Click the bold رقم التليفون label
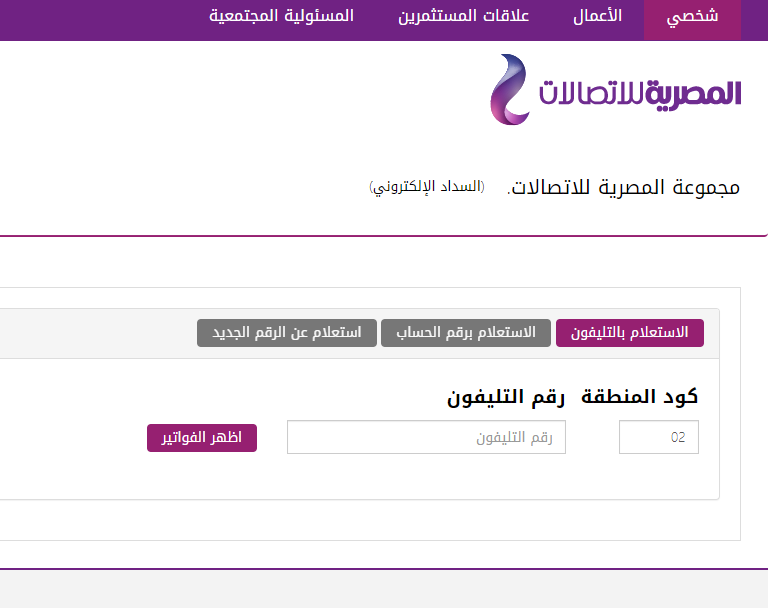This screenshot has height=608, width=768. point(506,397)
